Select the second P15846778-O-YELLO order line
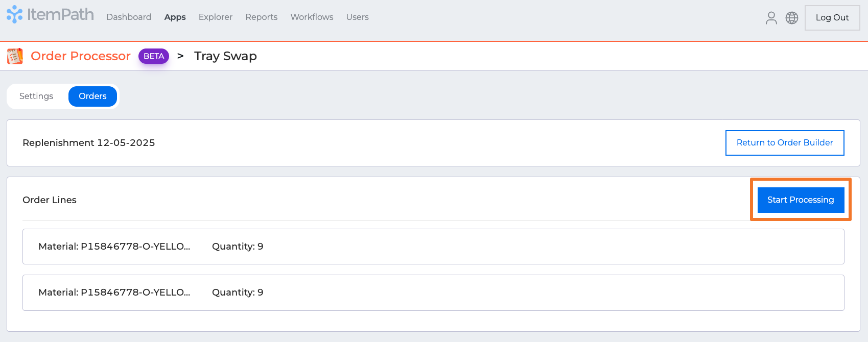 click(433, 292)
